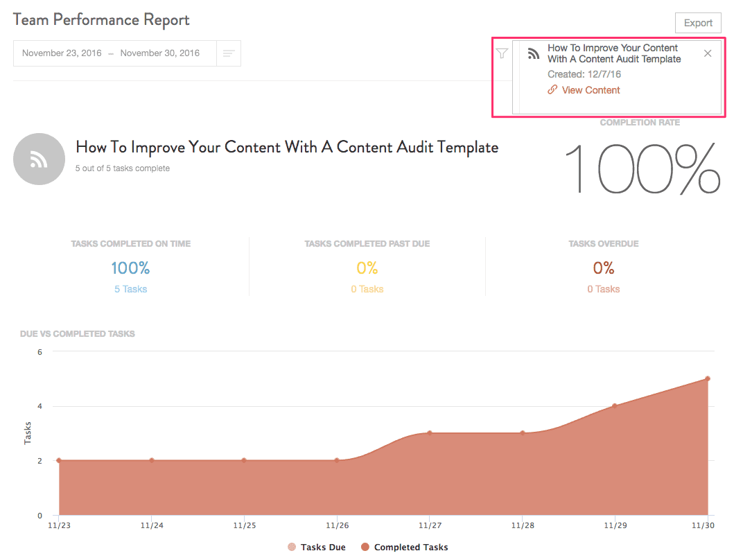Click the Team Performance Report title

(101, 20)
